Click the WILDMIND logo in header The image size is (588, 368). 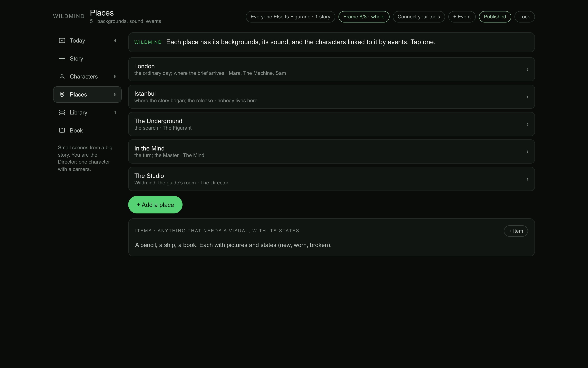(69, 16)
